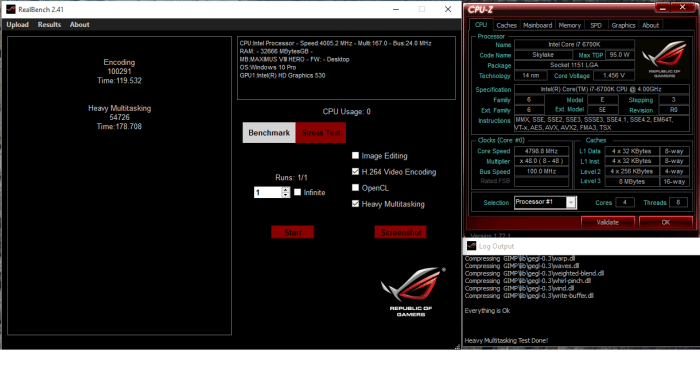Screen dimensions: 700x372
Task: Click the Threads count field
Action: (x=678, y=202)
